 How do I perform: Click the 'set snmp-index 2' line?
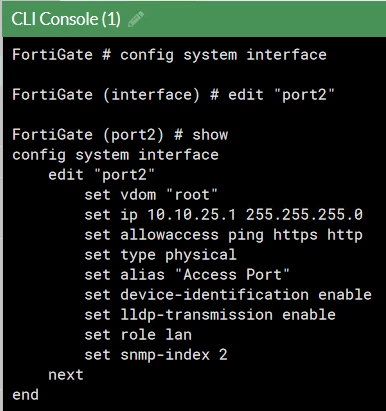click(x=156, y=355)
